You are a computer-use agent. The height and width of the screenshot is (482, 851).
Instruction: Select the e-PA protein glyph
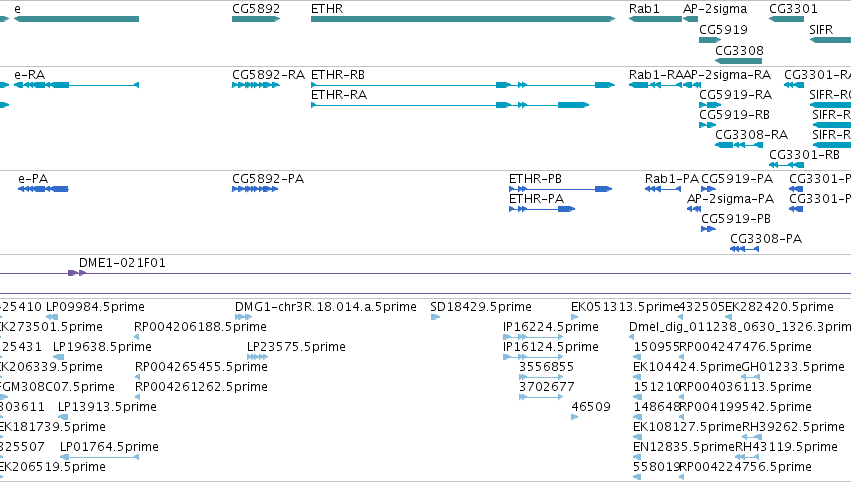pyautogui.click(x=43, y=189)
